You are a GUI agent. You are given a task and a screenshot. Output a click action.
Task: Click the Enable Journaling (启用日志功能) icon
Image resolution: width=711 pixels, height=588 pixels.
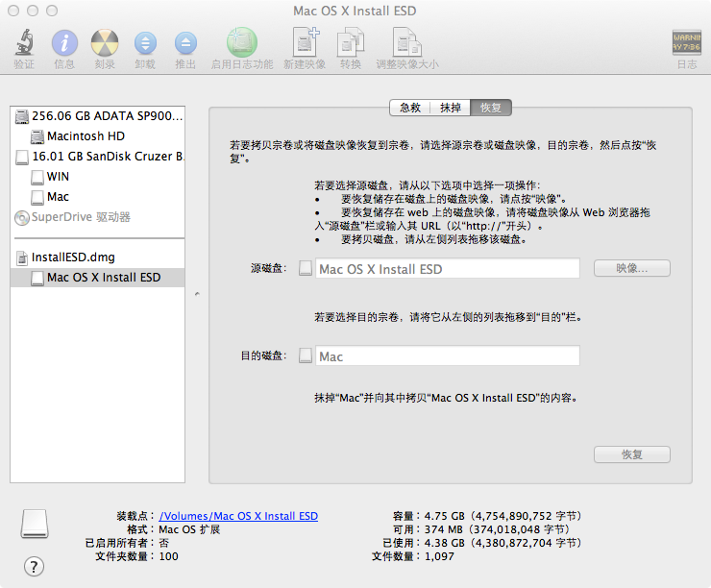242,42
